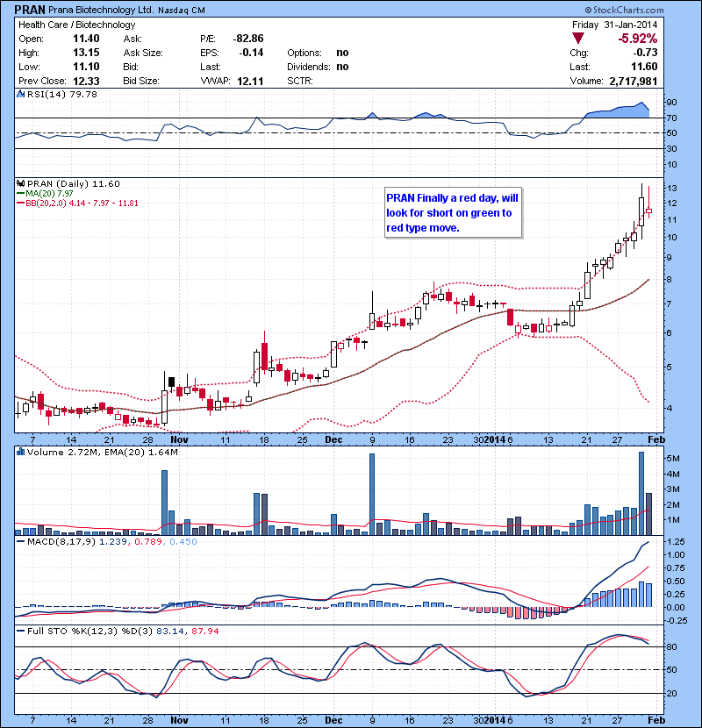Click the red down-triangle change indicator

(x=578, y=38)
